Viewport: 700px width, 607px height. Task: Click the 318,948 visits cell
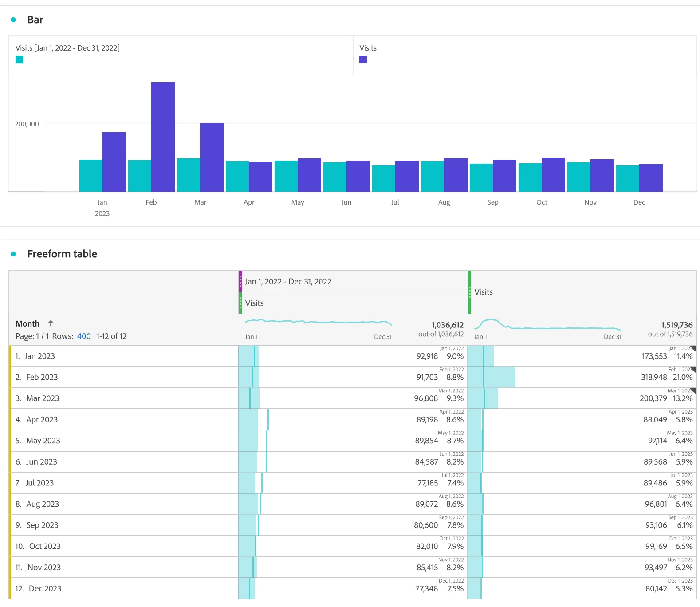click(x=582, y=377)
